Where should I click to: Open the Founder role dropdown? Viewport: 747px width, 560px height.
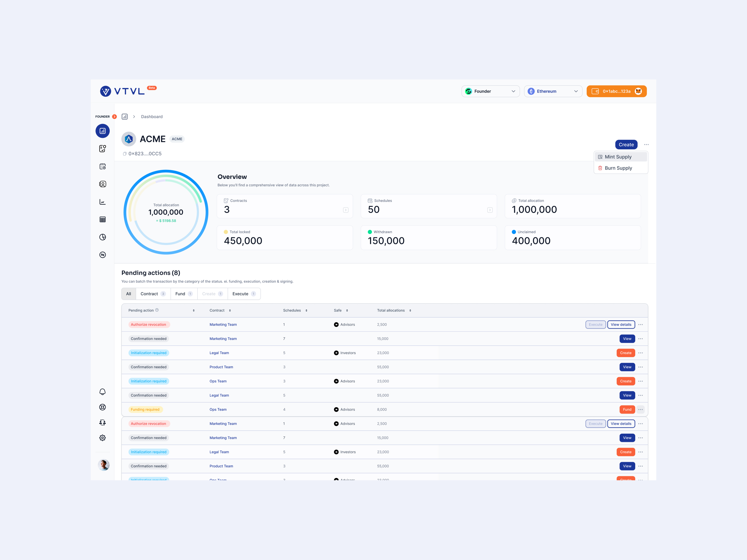(490, 91)
